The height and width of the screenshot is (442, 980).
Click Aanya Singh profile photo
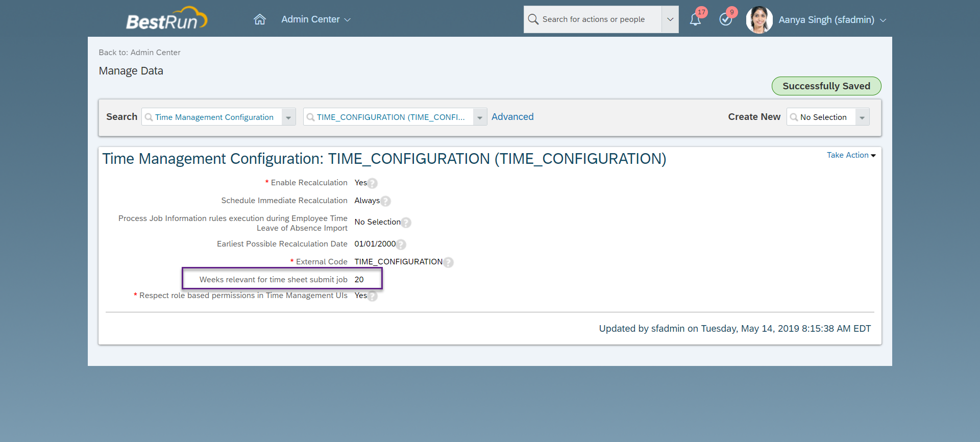[x=759, y=20]
